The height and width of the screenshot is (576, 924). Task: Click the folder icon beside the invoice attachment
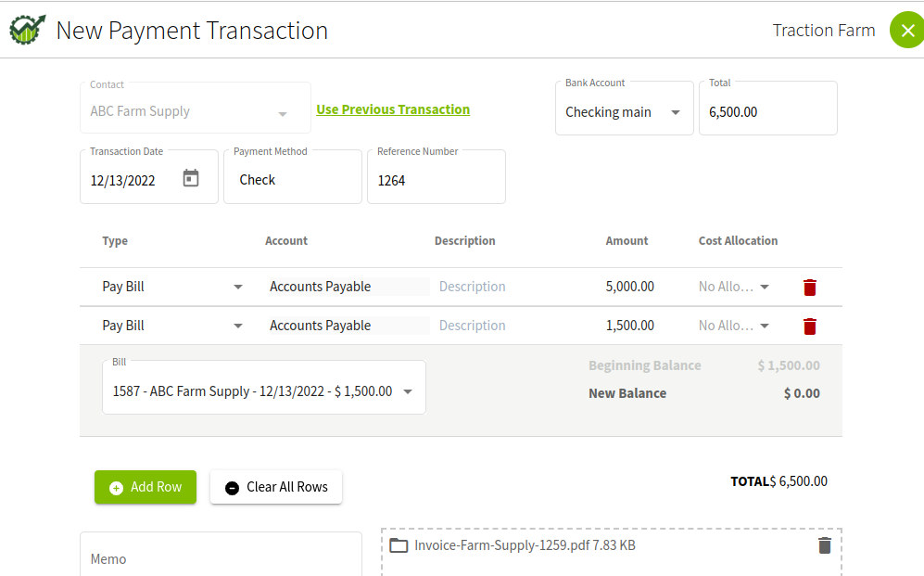click(x=399, y=545)
